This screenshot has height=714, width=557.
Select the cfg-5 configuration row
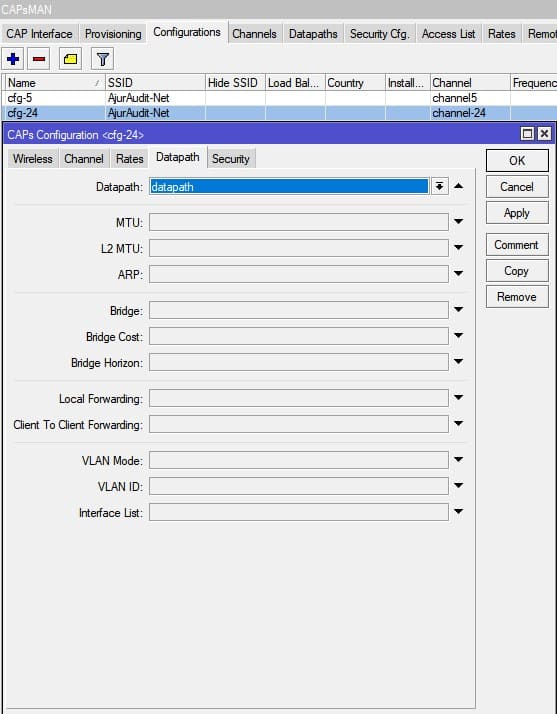tap(279, 98)
